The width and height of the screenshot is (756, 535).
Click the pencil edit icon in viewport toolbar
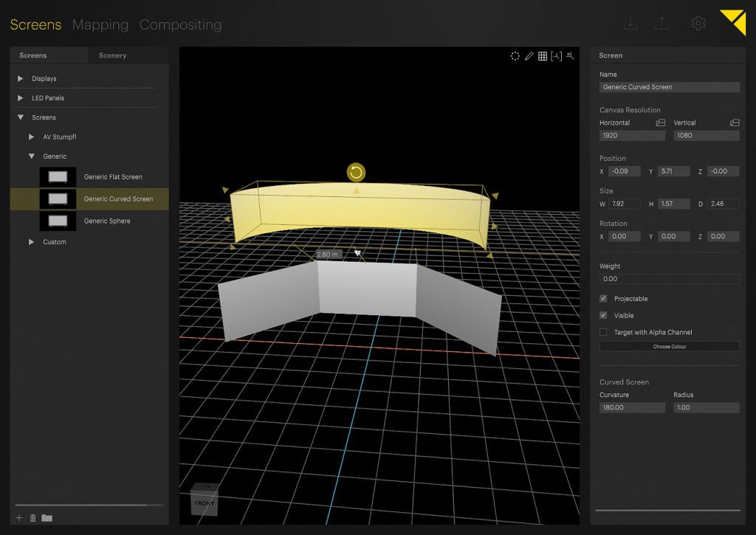[x=529, y=56]
